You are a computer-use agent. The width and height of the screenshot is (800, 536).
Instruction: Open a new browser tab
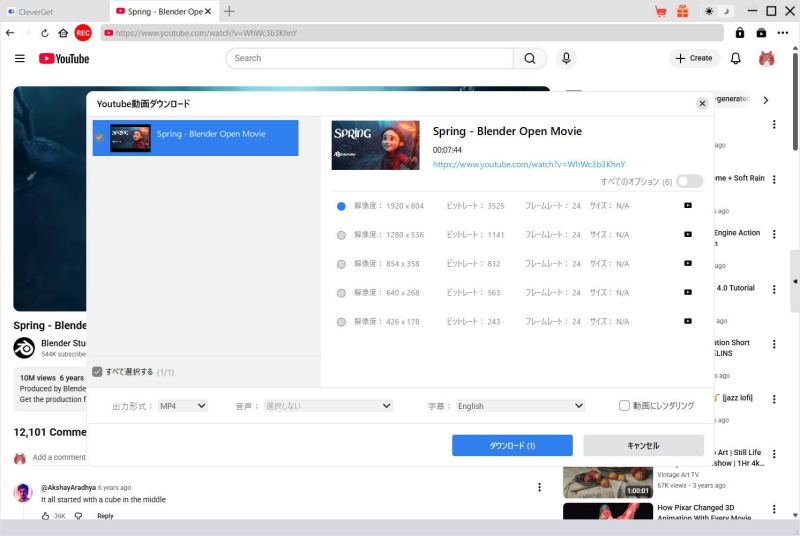pyautogui.click(x=230, y=11)
